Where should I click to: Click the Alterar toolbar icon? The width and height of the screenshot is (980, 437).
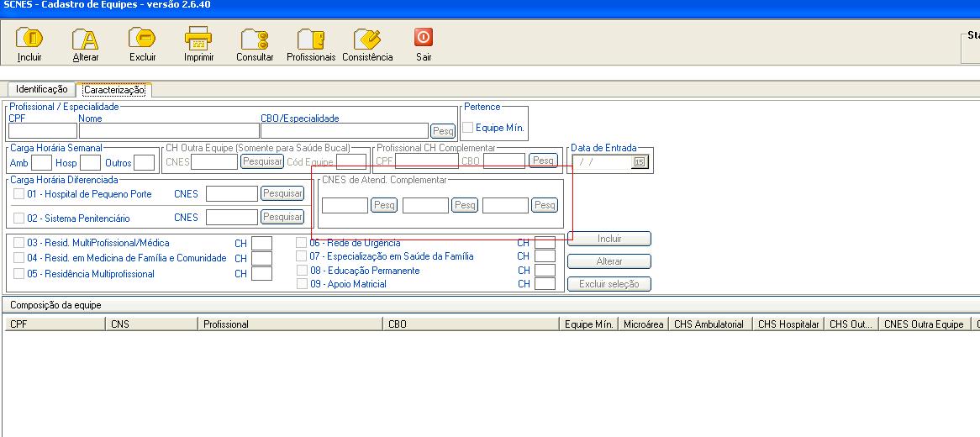(85, 39)
